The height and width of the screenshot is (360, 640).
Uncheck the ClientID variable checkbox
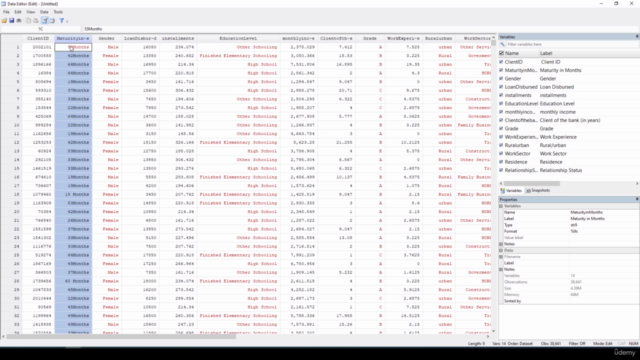(x=501, y=62)
